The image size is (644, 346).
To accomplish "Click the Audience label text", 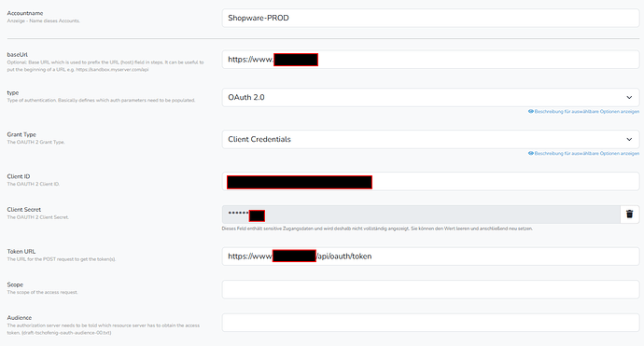I will (x=20, y=318).
